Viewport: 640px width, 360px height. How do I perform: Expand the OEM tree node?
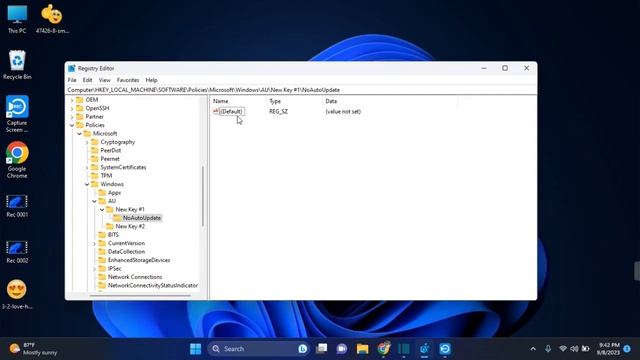tap(72, 100)
